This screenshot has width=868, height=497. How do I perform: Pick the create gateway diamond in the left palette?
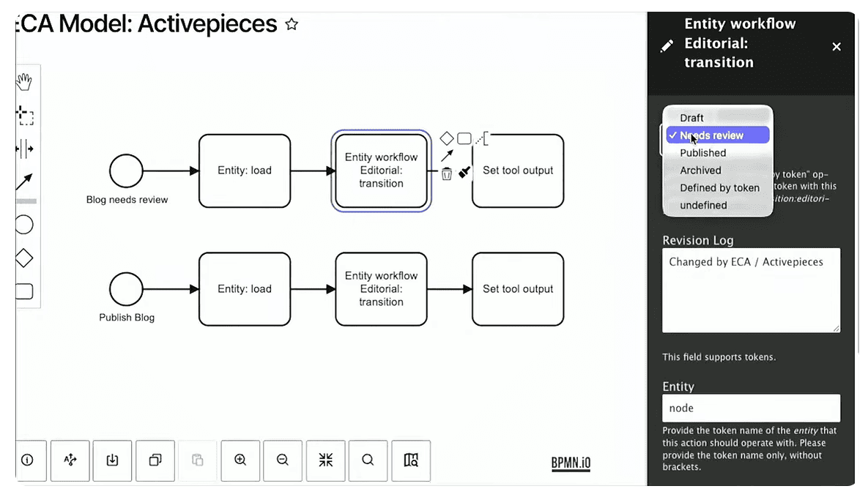click(x=24, y=258)
